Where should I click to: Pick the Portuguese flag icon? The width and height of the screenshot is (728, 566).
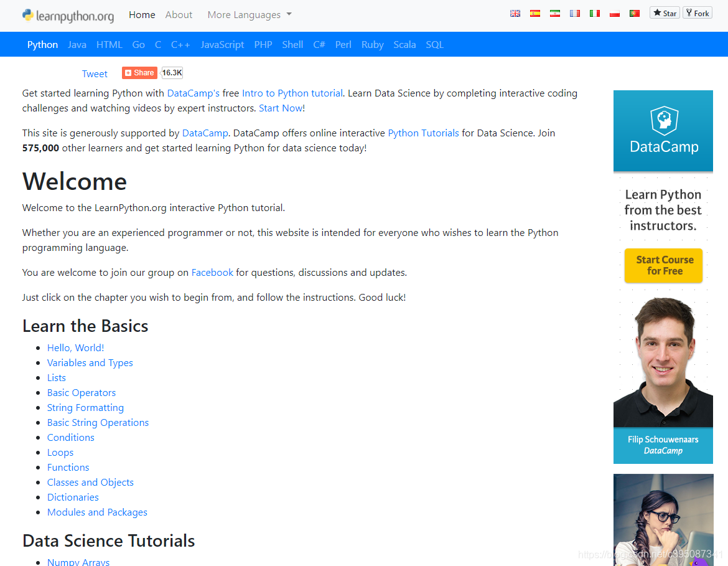pos(635,14)
